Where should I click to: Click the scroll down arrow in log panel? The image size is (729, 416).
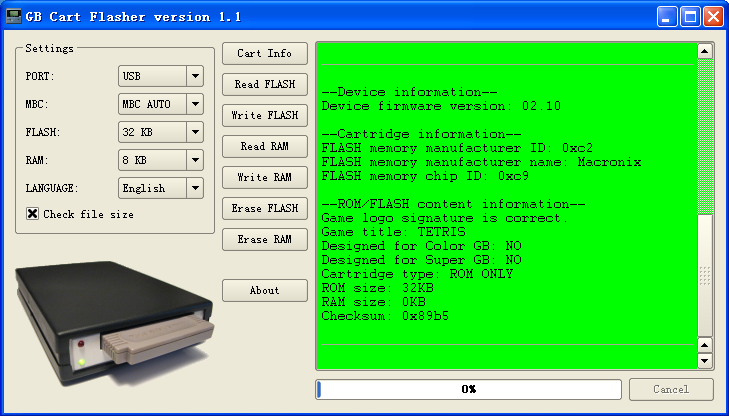(704, 361)
